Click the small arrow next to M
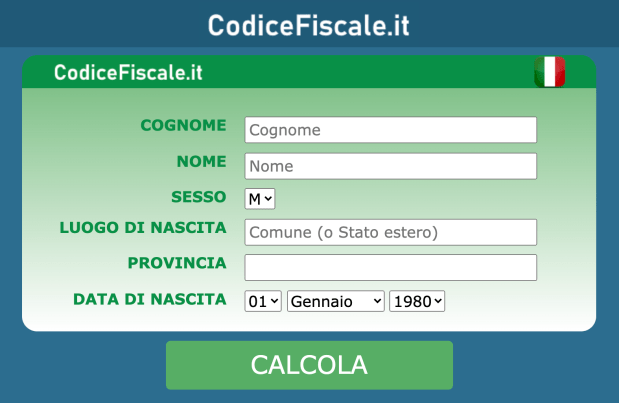The height and width of the screenshot is (403, 619). click(268, 199)
